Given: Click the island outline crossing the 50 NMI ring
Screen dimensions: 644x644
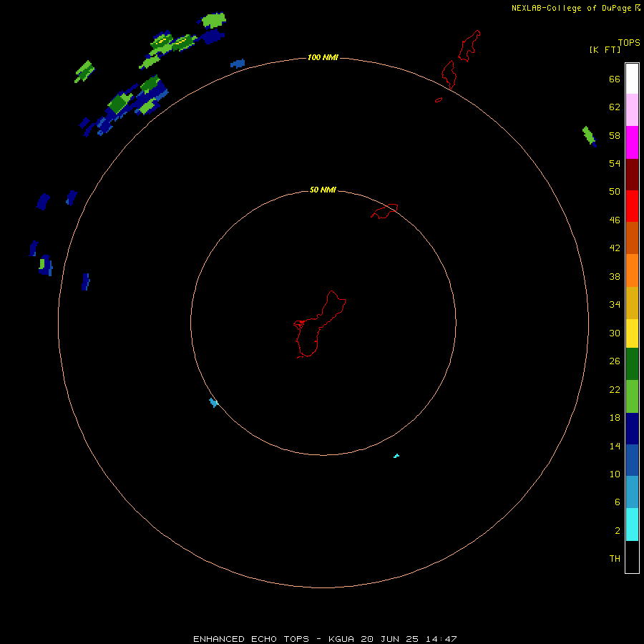Looking at the screenshot, I should 384,211.
